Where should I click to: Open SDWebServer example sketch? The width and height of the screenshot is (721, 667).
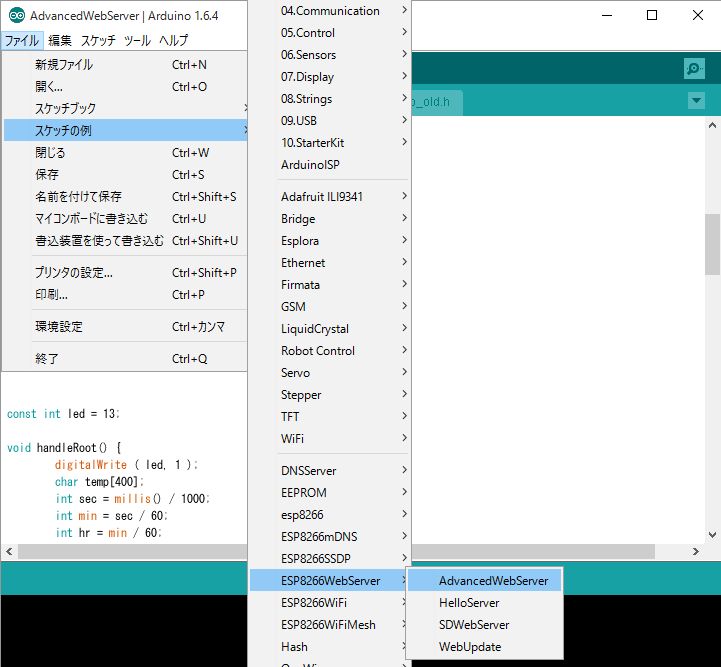[485, 625]
